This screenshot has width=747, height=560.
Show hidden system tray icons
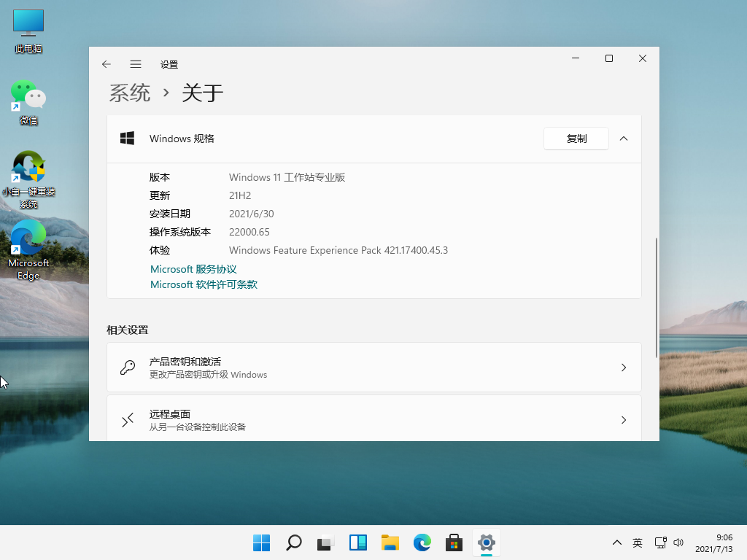click(x=616, y=542)
